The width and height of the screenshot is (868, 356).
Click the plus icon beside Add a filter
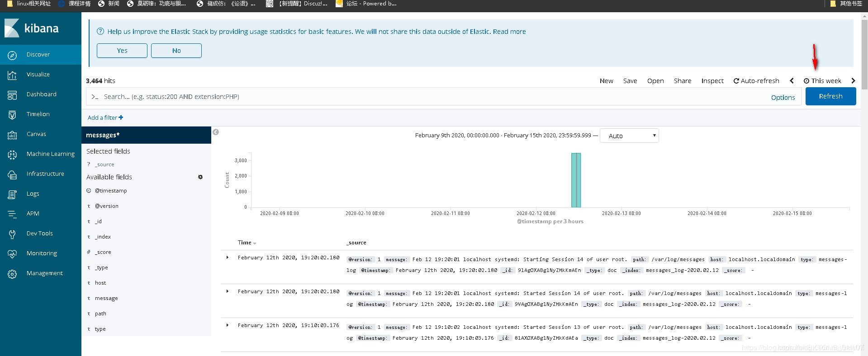121,117
